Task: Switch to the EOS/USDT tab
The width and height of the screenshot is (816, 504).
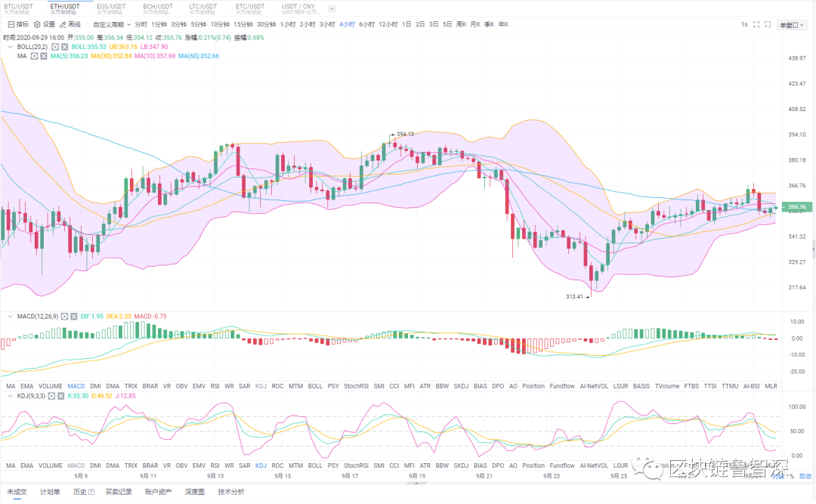Action: 111,9
